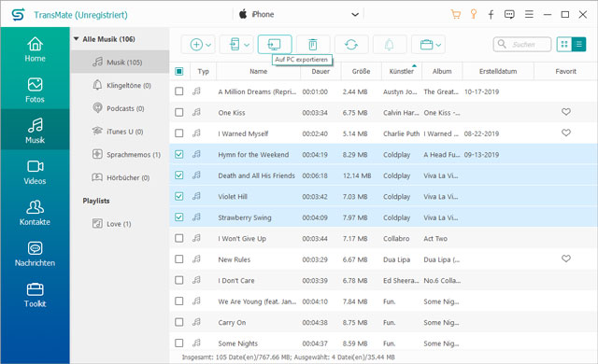This screenshot has width=598, height=364.
Task: Click the ringtone bell toolbar icon
Action: click(390, 45)
